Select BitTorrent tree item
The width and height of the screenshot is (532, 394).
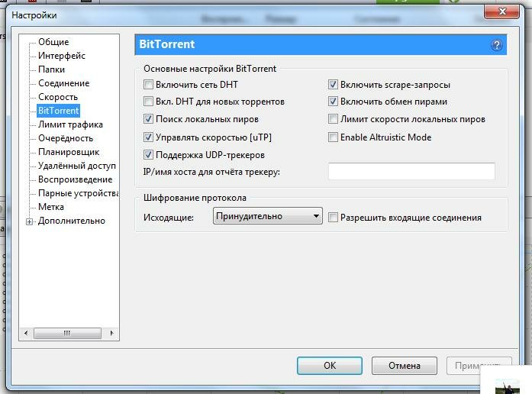pyautogui.click(x=58, y=111)
